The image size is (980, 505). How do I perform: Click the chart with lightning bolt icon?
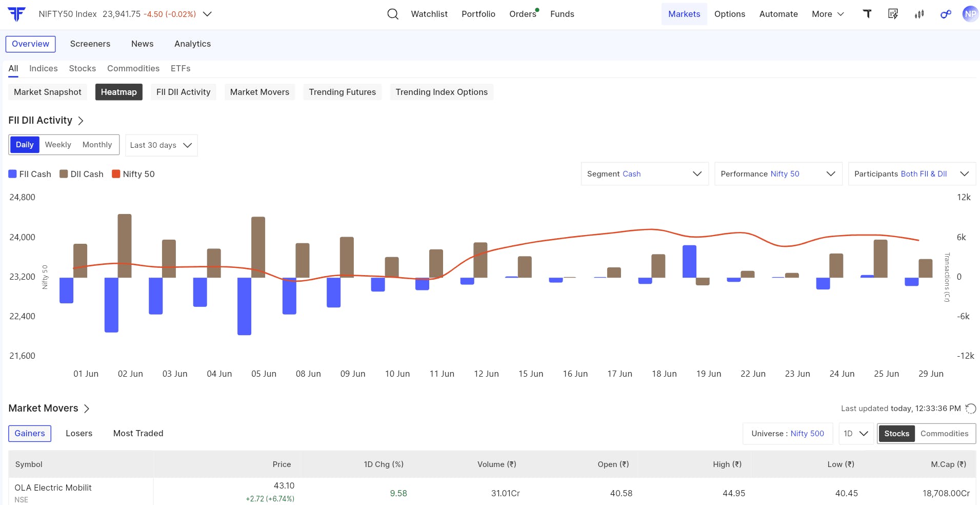click(893, 14)
